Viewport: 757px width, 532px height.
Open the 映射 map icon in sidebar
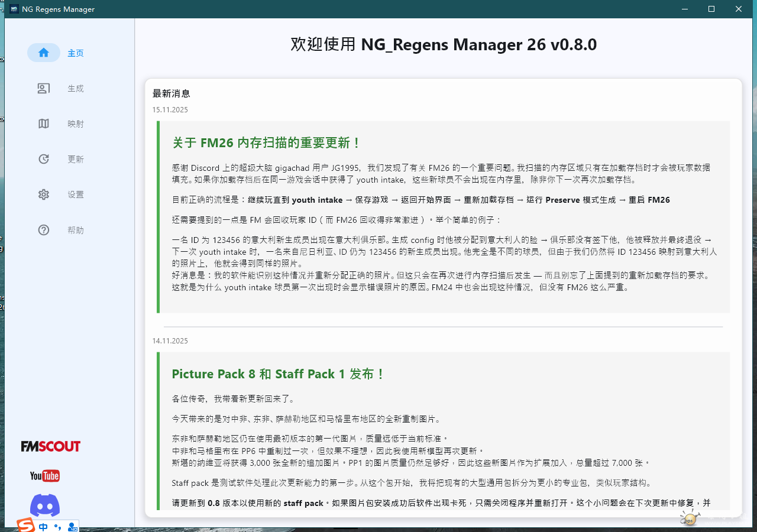[44, 124]
